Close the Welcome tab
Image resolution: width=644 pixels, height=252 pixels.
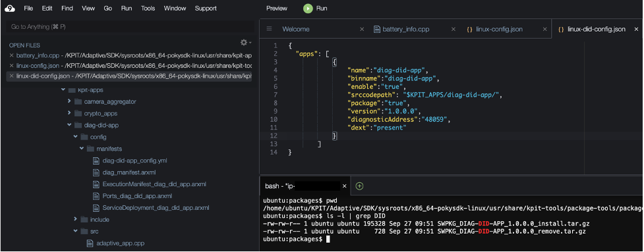coord(362,29)
